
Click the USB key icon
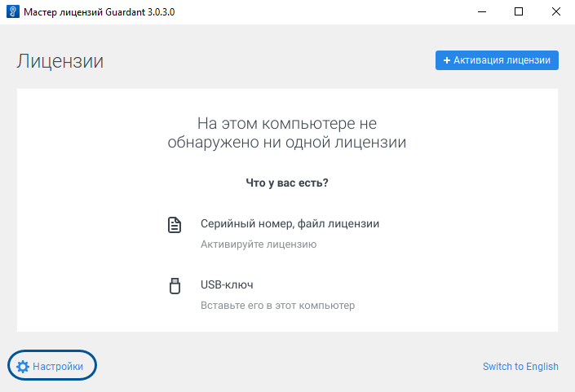click(174, 286)
